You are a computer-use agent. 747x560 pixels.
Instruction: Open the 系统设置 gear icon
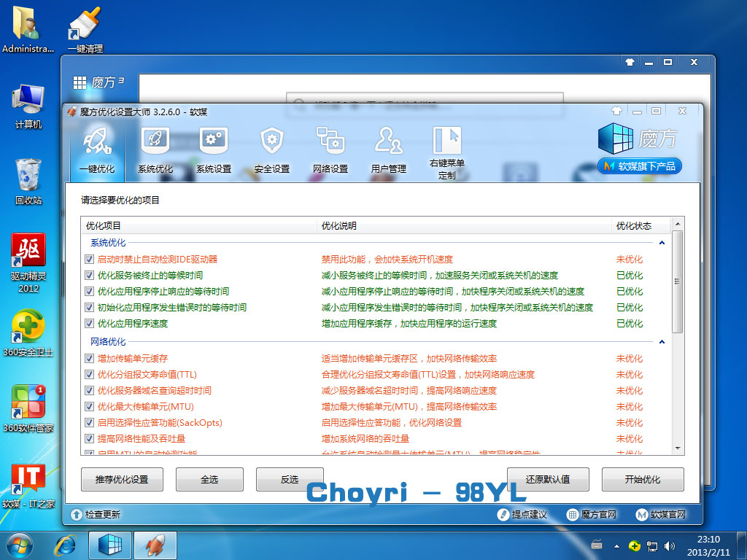213,140
